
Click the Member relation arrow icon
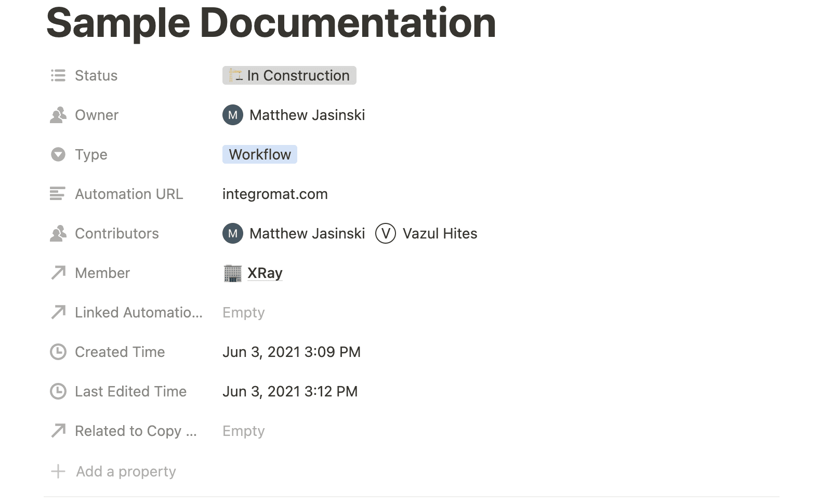pos(58,273)
